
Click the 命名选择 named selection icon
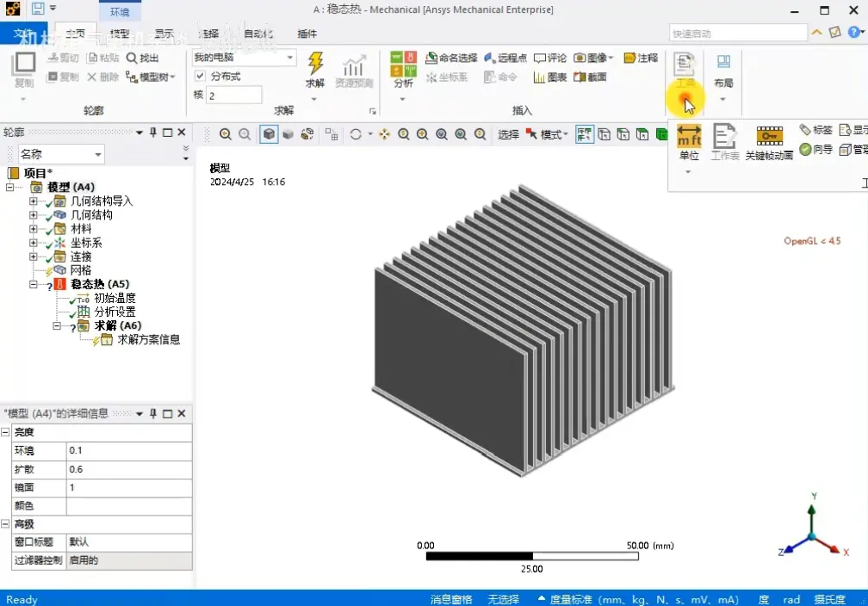click(x=431, y=59)
